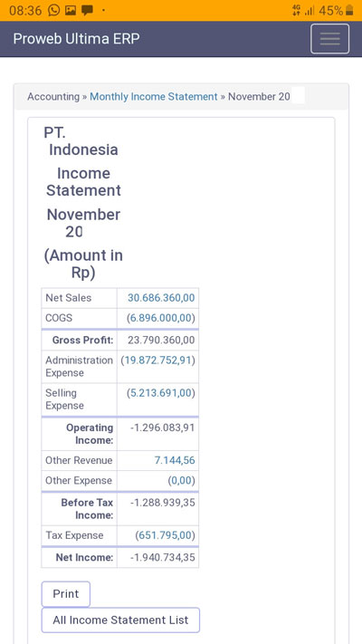Tap the message chat notification icon
The height and width of the screenshot is (644, 362).
click(87, 10)
